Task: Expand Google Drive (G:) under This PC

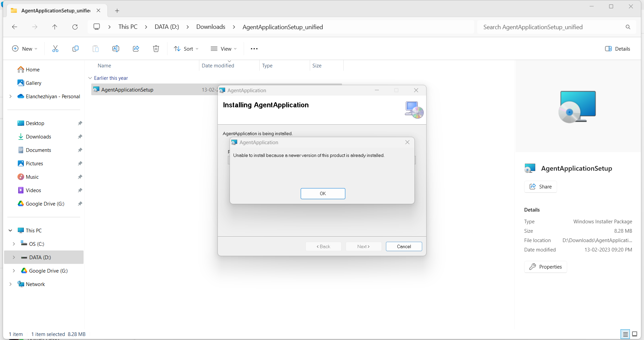Action: pos(14,271)
